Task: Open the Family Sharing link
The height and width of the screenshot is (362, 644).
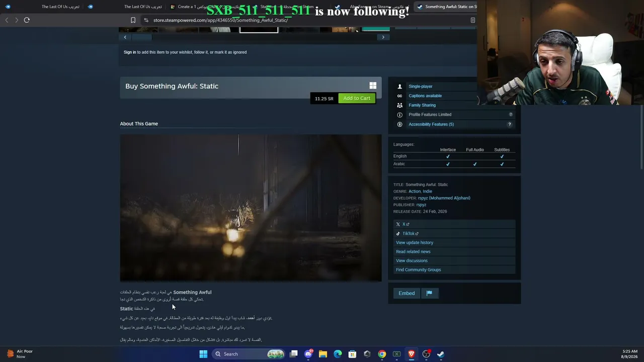Action: (422, 105)
